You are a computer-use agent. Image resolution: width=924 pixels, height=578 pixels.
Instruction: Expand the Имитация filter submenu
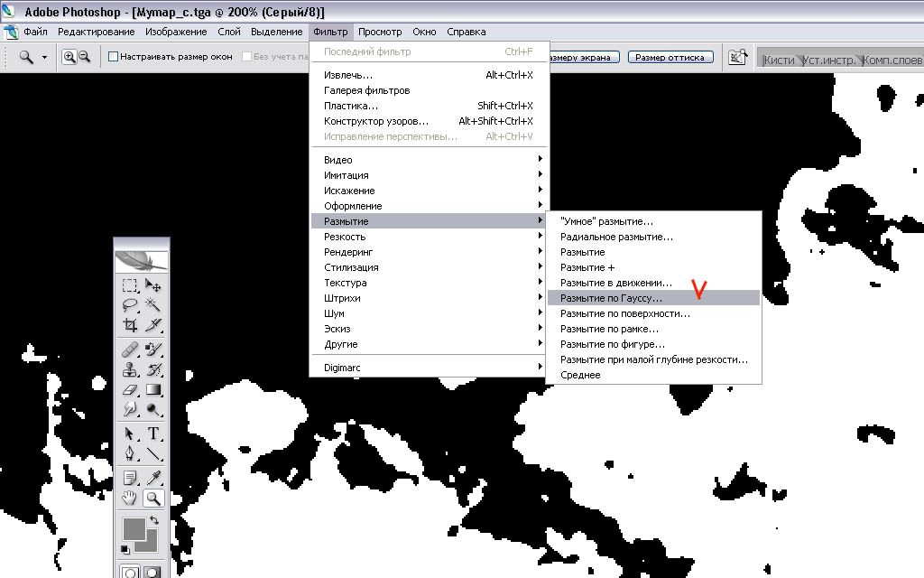click(x=429, y=175)
